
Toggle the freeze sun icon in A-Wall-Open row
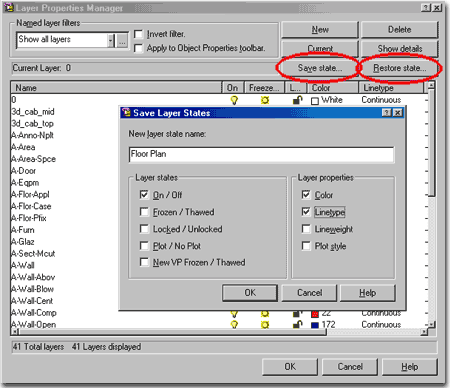265,324
